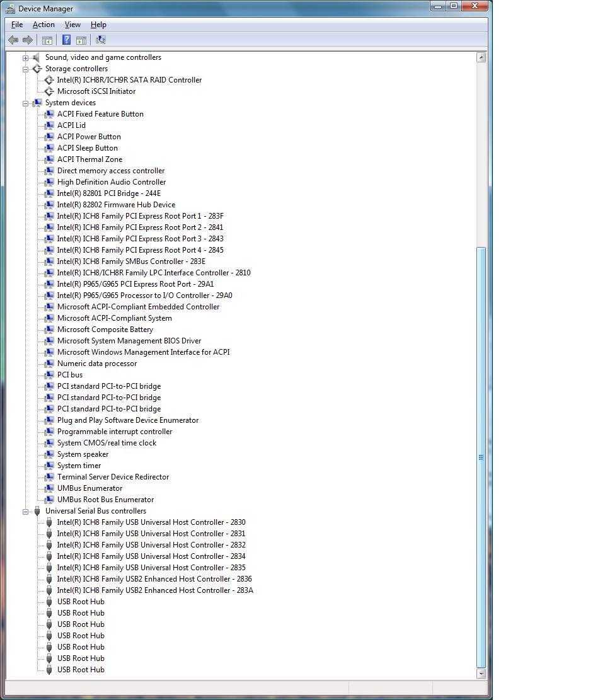The image size is (605, 700).
Task: Select P965/G965 PCI Express Root Port - 29A1
Action: (135, 284)
